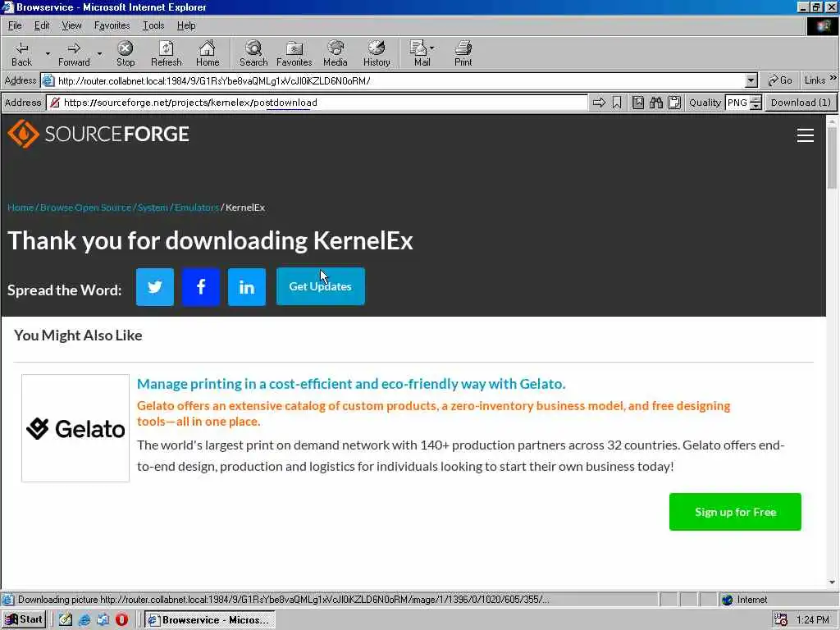Share on Twitter via the bird icon

[x=155, y=286]
